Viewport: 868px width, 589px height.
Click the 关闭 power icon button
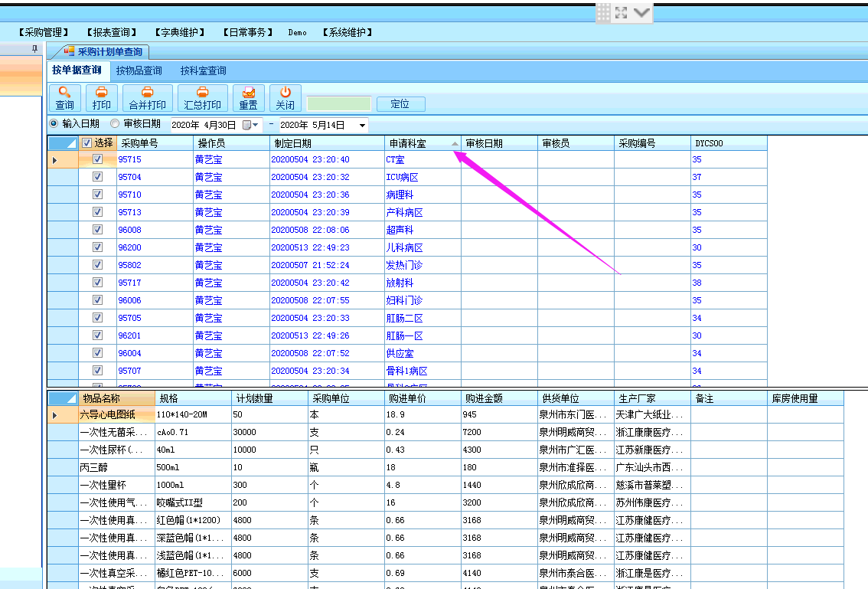(x=285, y=98)
